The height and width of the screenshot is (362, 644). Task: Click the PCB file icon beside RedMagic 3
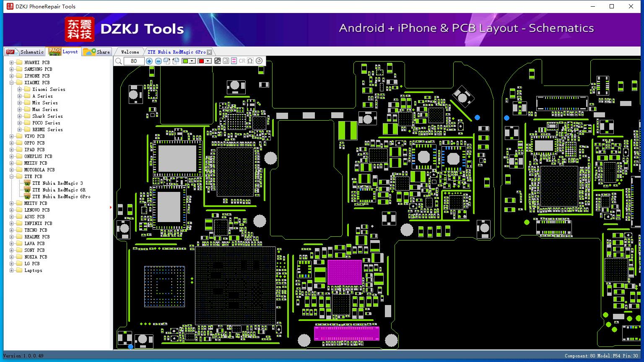pos(27,183)
